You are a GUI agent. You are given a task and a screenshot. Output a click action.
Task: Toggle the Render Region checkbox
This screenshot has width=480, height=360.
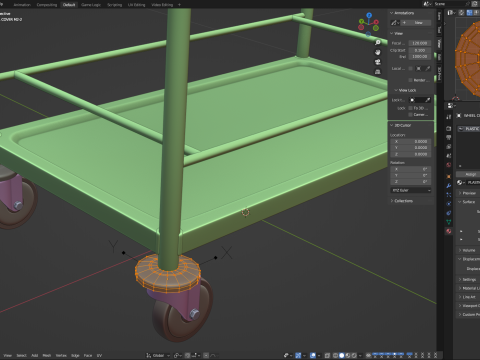[x=410, y=80]
